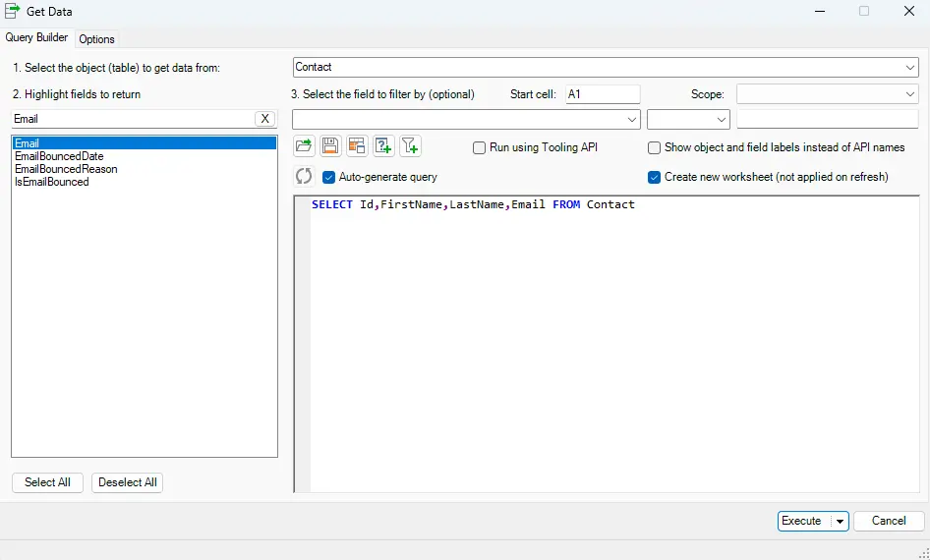Clear the field search with X button
Screen dimensions: 930x560
pos(264,119)
